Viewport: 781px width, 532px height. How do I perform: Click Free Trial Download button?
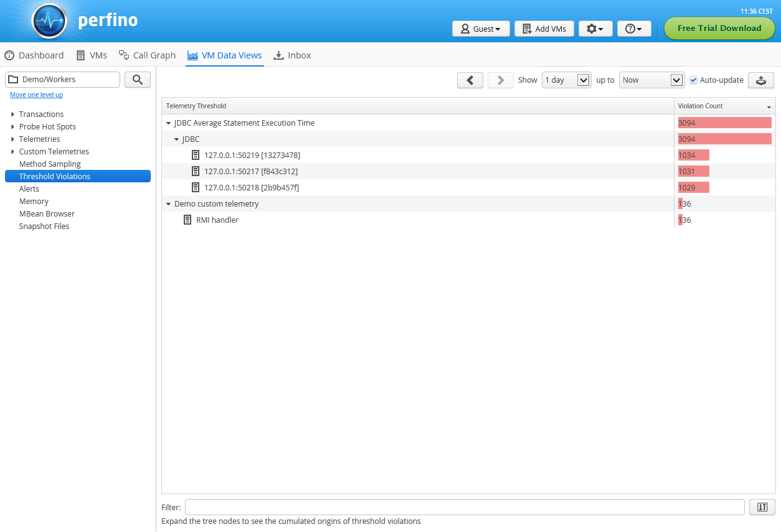[x=719, y=29]
